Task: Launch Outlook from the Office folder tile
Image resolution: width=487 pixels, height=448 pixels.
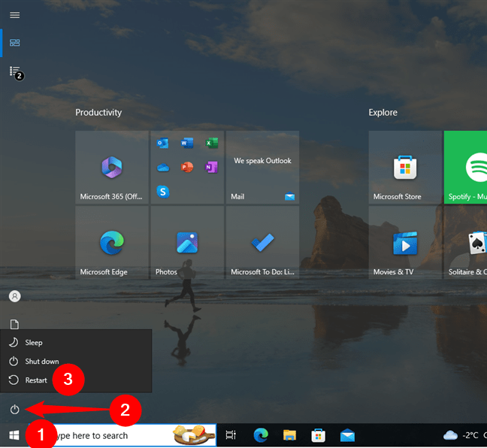Action: pyautogui.click(x=163, y=144)
